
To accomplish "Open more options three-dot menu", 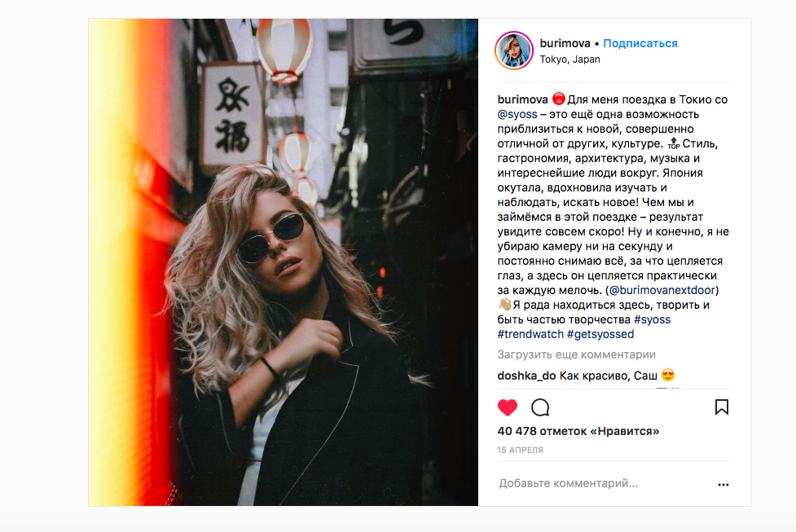I will click(x=723, y=485).
